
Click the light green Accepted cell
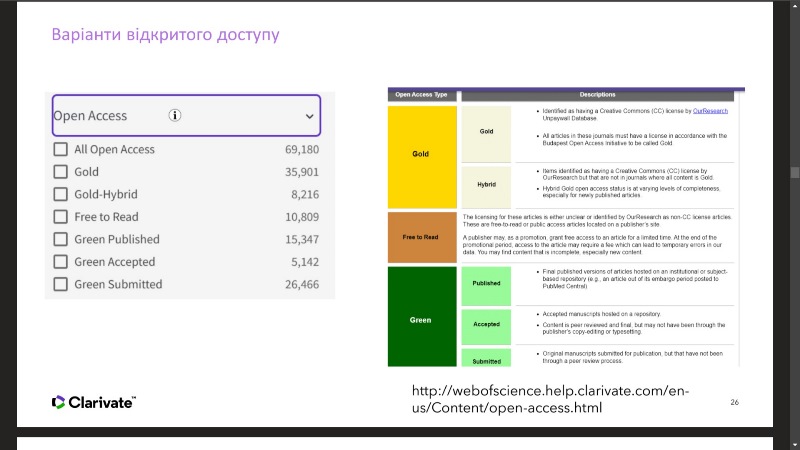click(486, 327)
